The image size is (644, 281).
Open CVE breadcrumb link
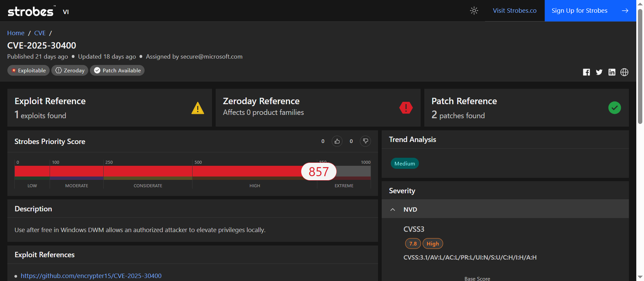(40, 33)
